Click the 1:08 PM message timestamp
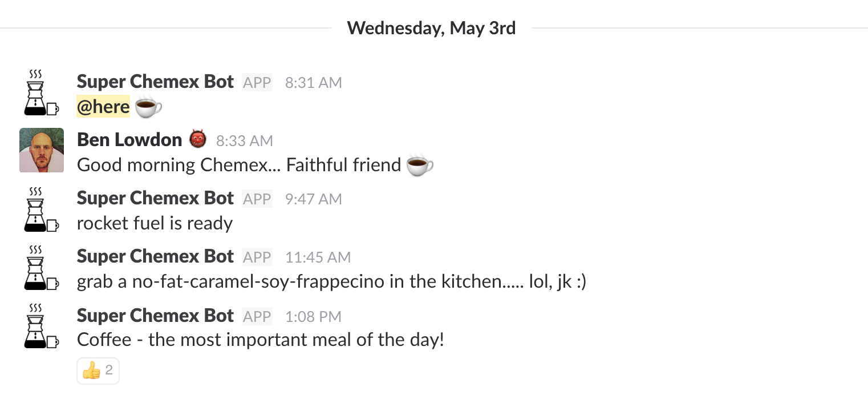Viewport: 868px width, 395px height. (313, 316)
